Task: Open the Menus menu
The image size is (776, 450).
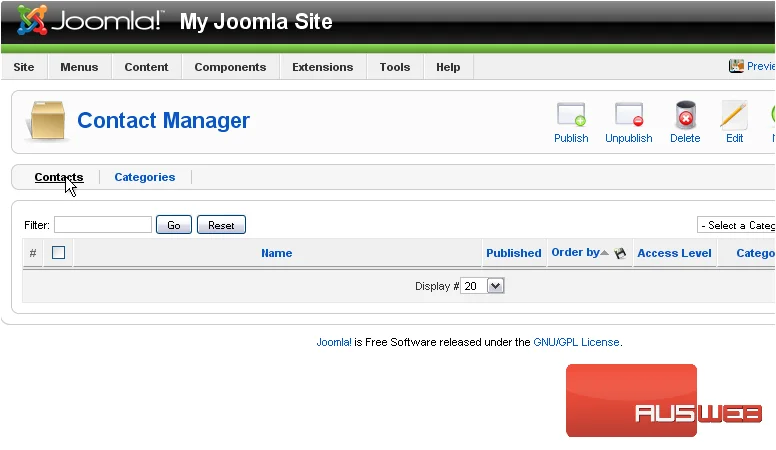Action: tap(79, 67)
